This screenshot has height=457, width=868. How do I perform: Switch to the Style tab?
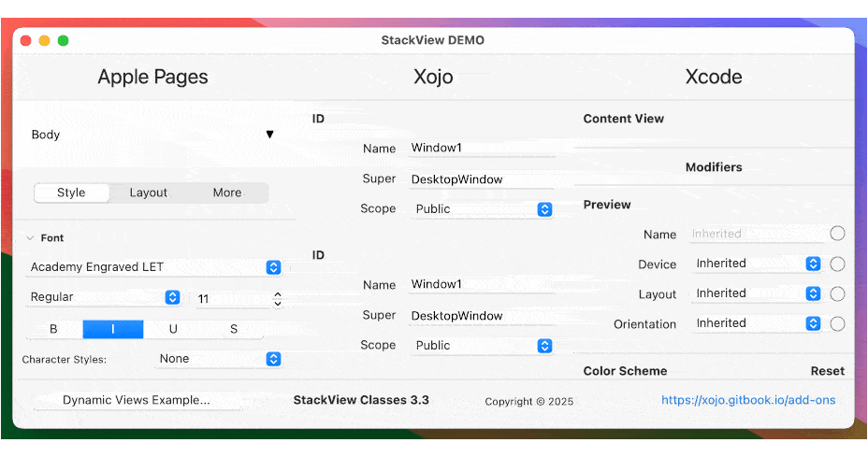[71, 193]
